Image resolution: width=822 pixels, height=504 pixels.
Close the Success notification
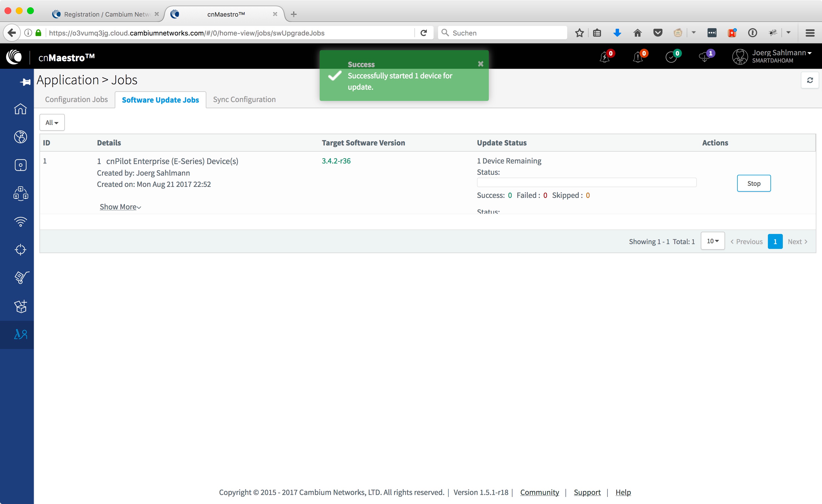(x=480, y=64)
